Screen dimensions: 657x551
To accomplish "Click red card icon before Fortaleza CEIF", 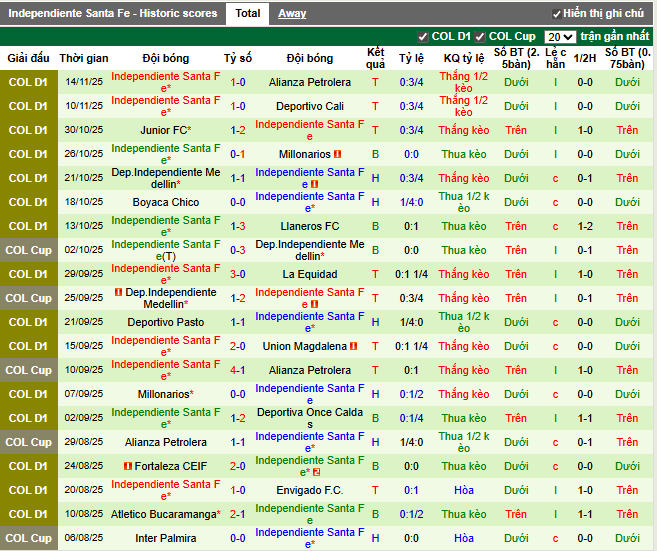I will (x=128, y=466).
